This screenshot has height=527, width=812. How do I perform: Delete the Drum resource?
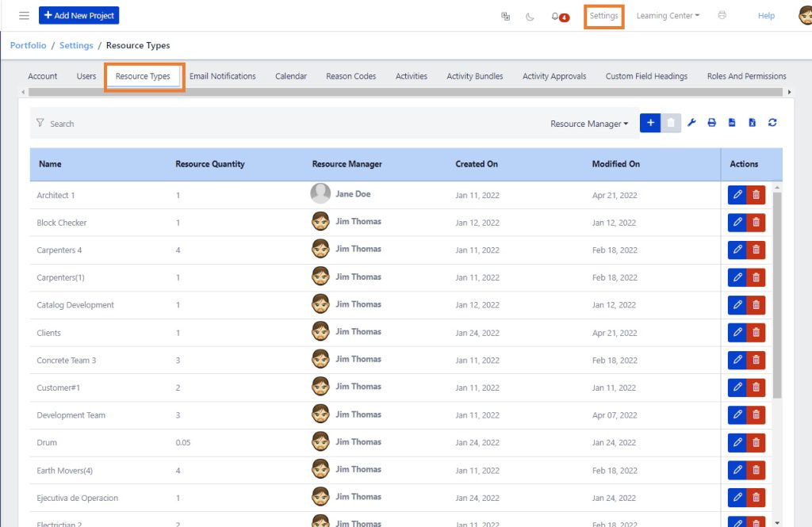[756, 443]
